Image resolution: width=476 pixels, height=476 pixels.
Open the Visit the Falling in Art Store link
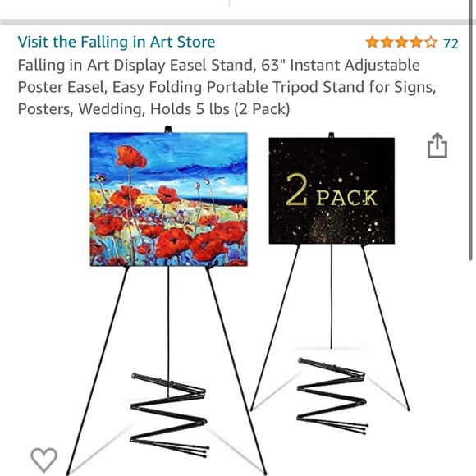pos(117,42)
